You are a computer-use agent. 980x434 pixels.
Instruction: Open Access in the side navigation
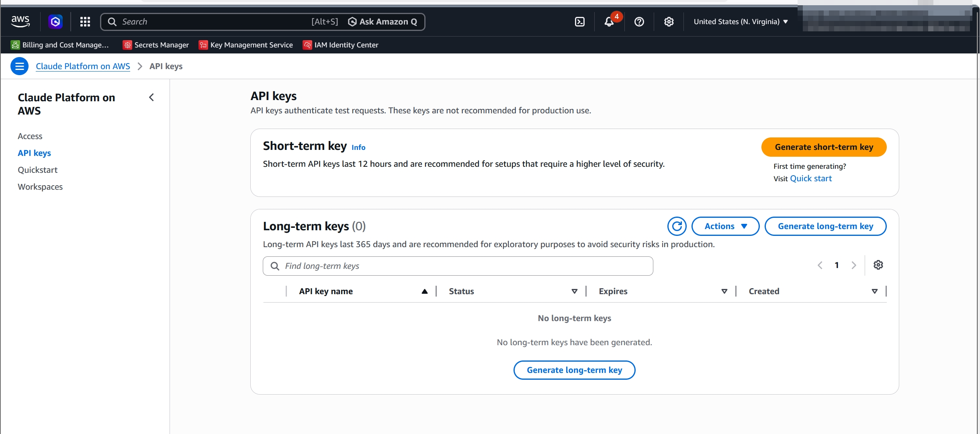(30, 136)
